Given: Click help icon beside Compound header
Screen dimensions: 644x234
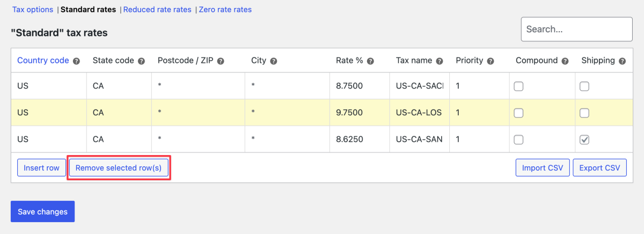Looking at the screenshot, I should [x=565, y=61].
